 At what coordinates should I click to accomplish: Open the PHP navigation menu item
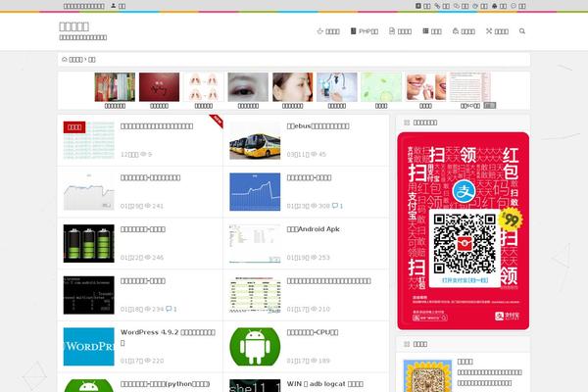click(x=365, y=31)
